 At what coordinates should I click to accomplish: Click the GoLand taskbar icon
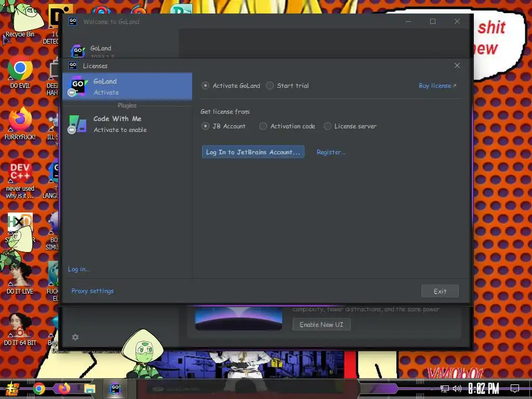(x=115, y=389)
